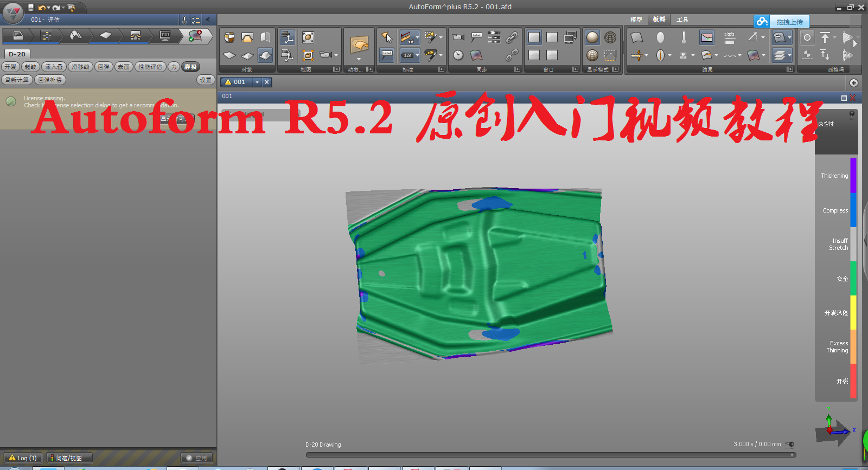The image size is (868, 470).
Task: Click the thermometer result icon in 结果 group
Action: pos(684,37)
